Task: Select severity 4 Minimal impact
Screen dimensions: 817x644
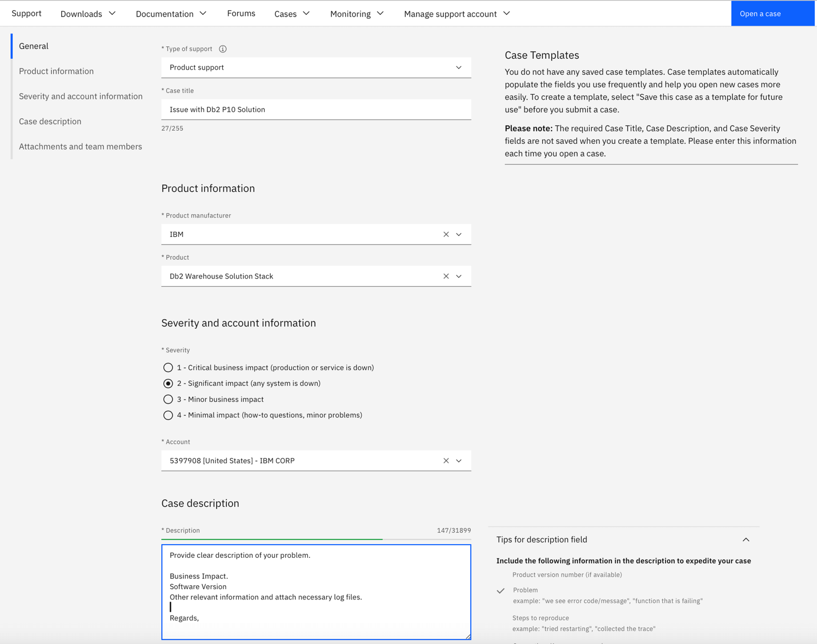Action: [x=168, y=415]
